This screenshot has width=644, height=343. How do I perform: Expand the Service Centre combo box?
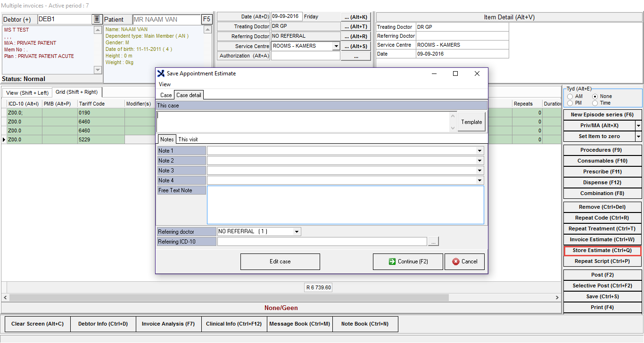point(336,46)
